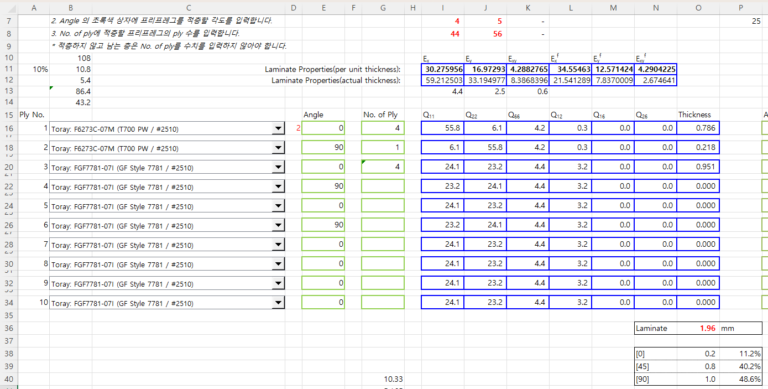Open the material dropdown for ply 5

pyautogui.click(x=278, y=206)
